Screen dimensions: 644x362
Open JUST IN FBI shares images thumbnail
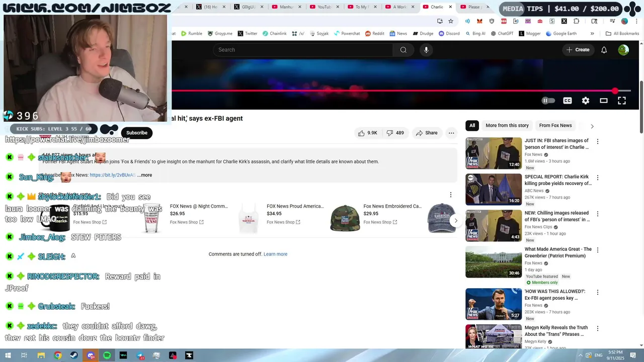point(494,153)
